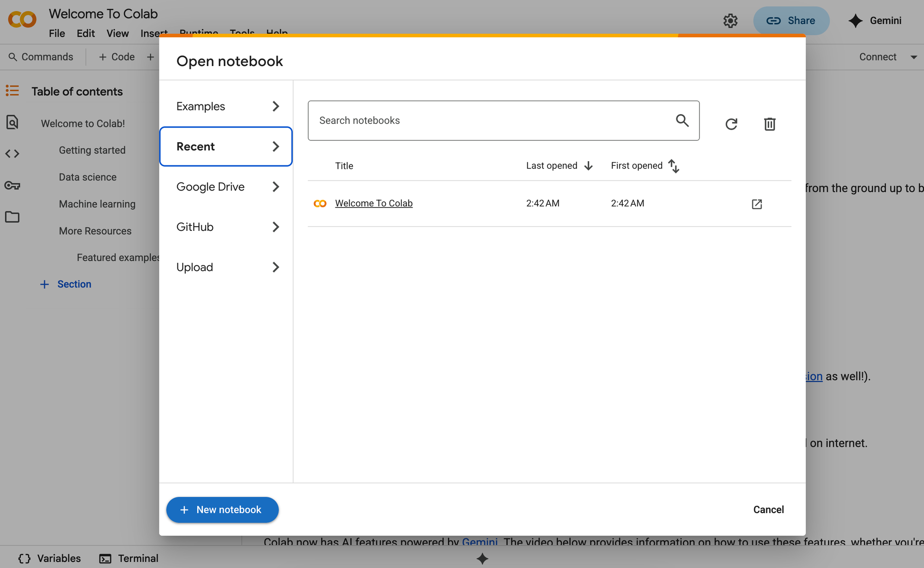Click New notebook button
This screenshot has width=924, height=568.
point(222,510)
